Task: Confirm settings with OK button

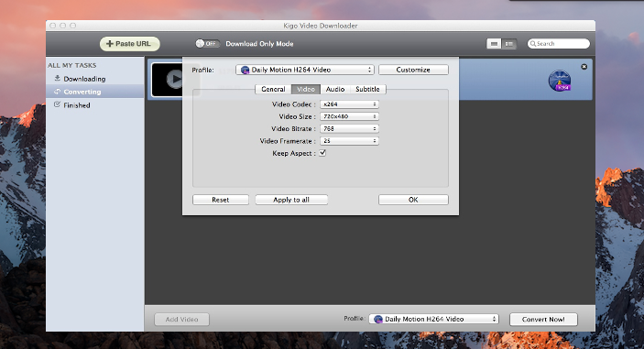Action: (413, 200)
